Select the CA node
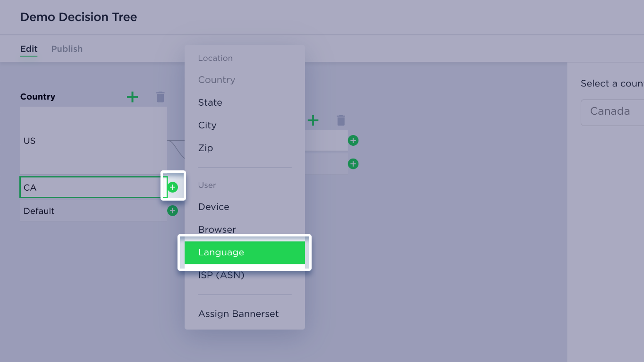The width and height of the screenshot is (644, 362). (x=93, y=187)
